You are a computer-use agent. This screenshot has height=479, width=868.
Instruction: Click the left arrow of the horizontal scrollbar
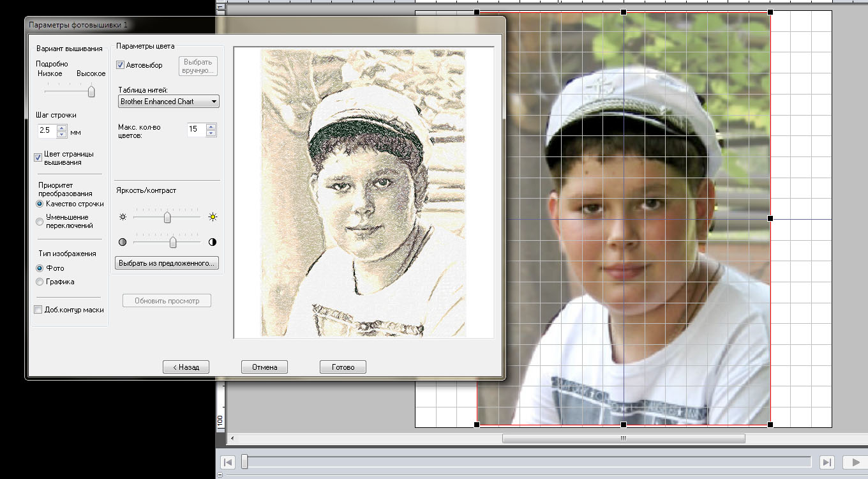(x=232, y=439)
